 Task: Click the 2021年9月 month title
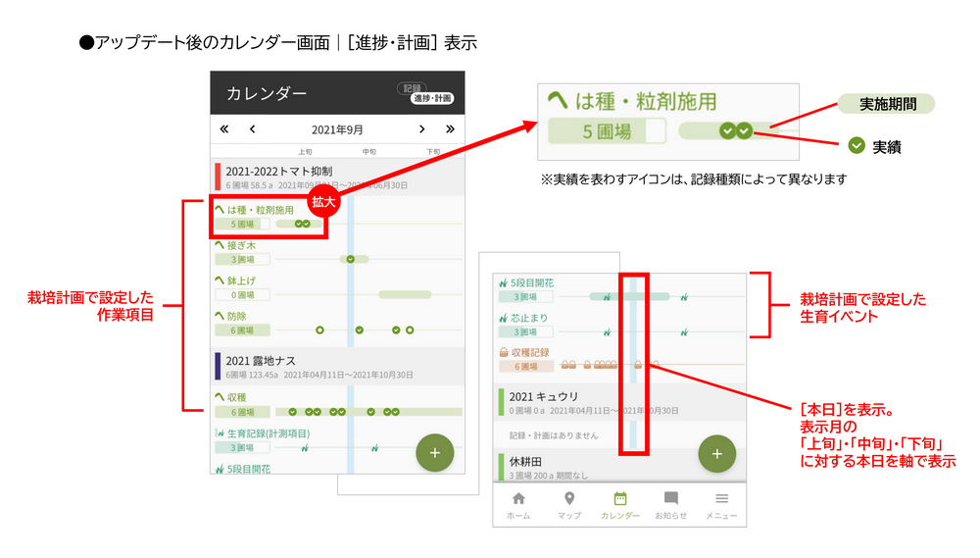point(337,129)
